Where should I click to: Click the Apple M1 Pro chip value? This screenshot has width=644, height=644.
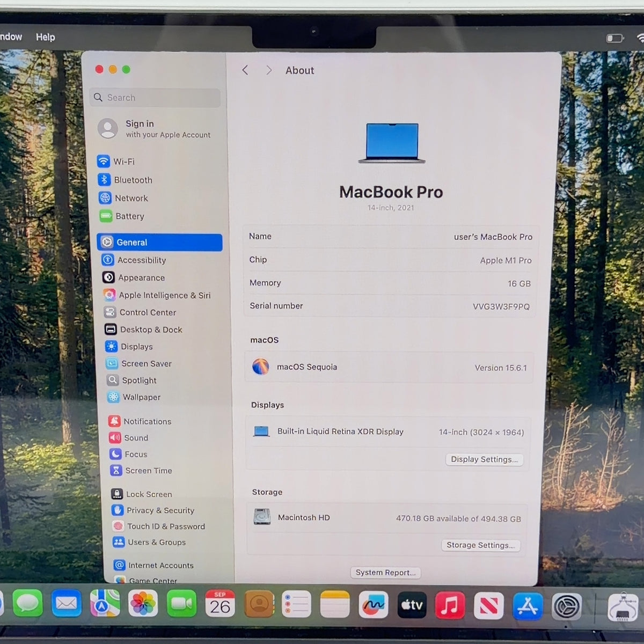pyautogui.click(x=506, y=260)
